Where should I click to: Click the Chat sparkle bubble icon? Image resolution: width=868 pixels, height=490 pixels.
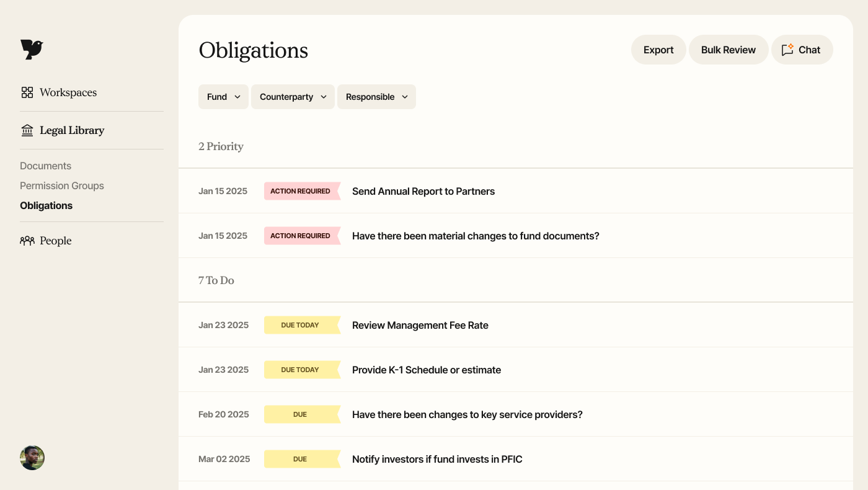click(x=787, y=50)
